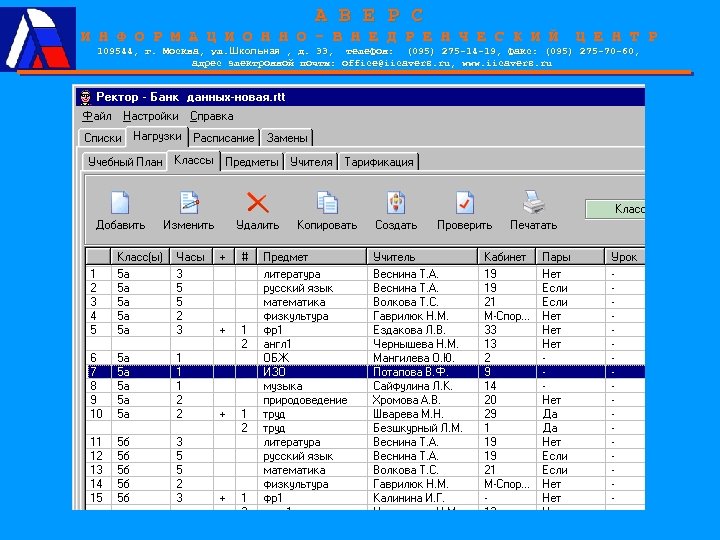Click the Часы column header
Image resolution: width=720 pixels, height=540 pixels.
click(x=190, y=257)
